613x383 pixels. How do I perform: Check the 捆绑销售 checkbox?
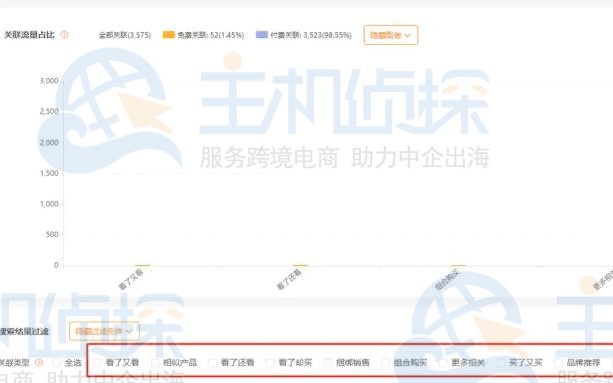(328, 363)
